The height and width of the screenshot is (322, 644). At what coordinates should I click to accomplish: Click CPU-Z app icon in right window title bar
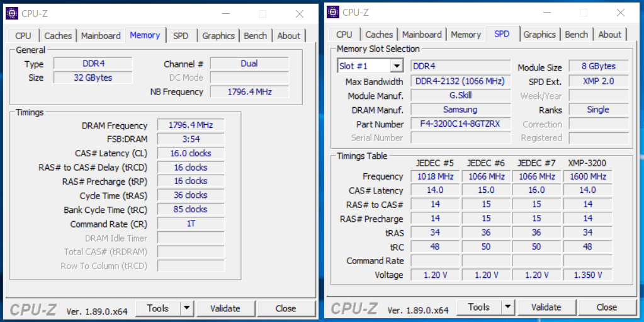(x=333, y=13)
